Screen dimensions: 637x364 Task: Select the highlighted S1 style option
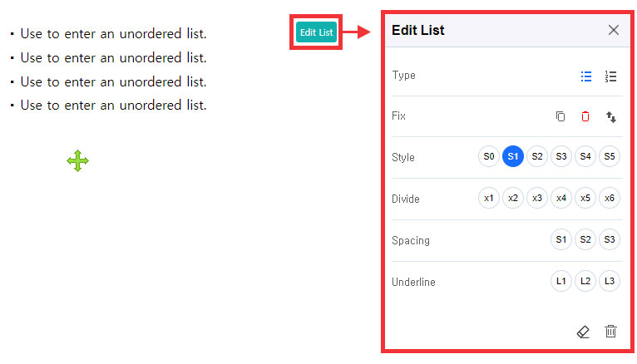coord(513,156)
